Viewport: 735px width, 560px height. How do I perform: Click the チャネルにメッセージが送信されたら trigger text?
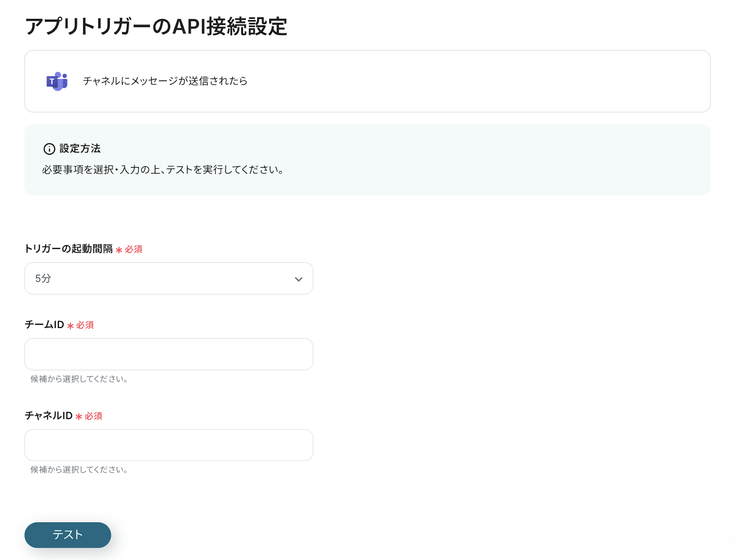165,81
